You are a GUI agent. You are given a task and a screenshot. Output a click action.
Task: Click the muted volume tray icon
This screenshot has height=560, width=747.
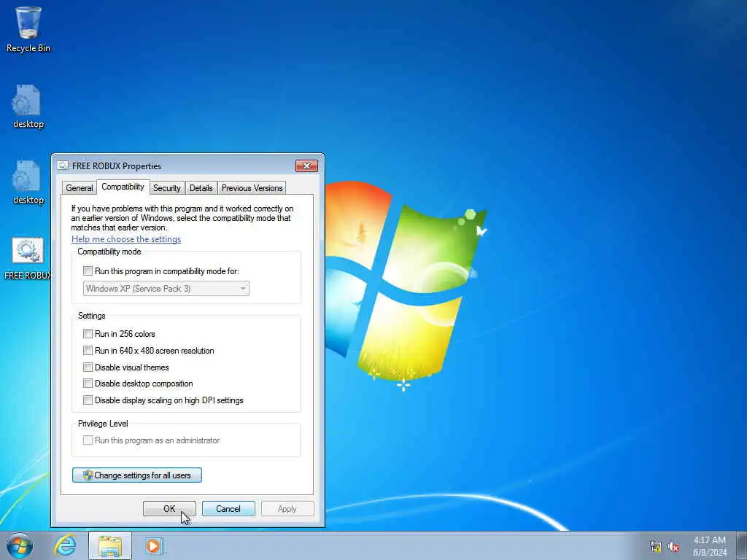(673, 547)
